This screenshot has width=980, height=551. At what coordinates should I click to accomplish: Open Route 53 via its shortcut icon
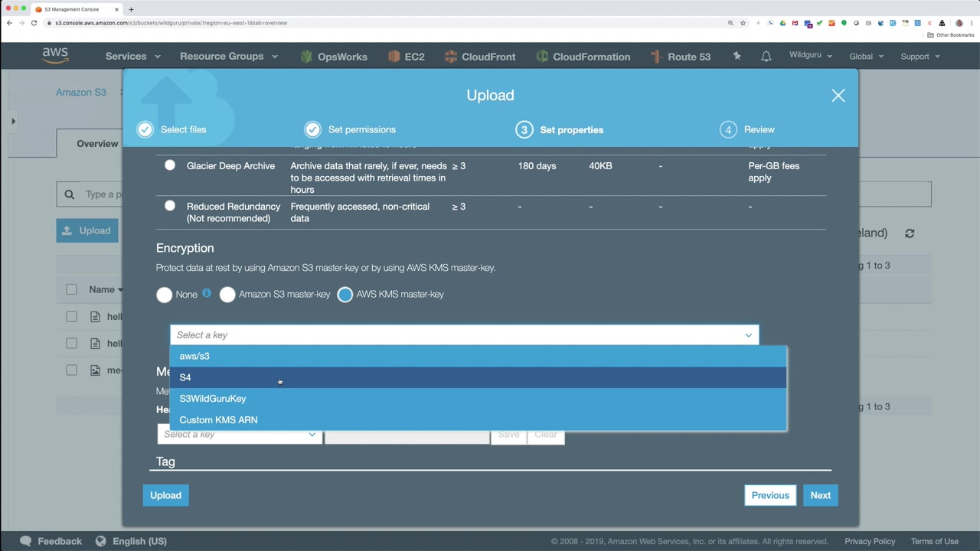pyautogui.click(x=656, y=56)
